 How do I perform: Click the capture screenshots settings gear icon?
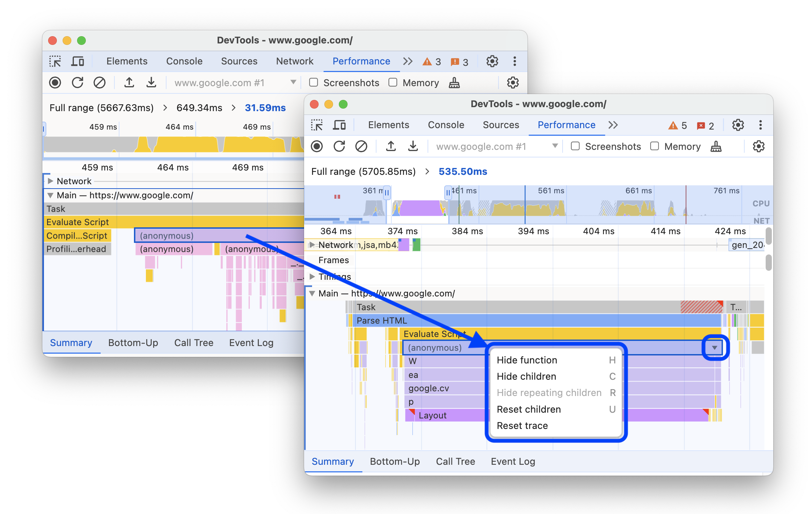pyautogui.click(x=759, y=147)
